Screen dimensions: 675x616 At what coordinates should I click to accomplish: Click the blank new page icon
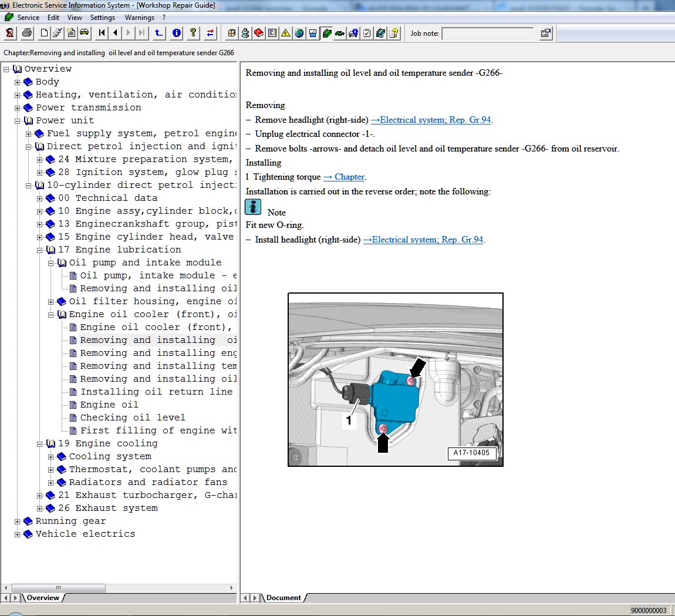[x=44, y=33]
